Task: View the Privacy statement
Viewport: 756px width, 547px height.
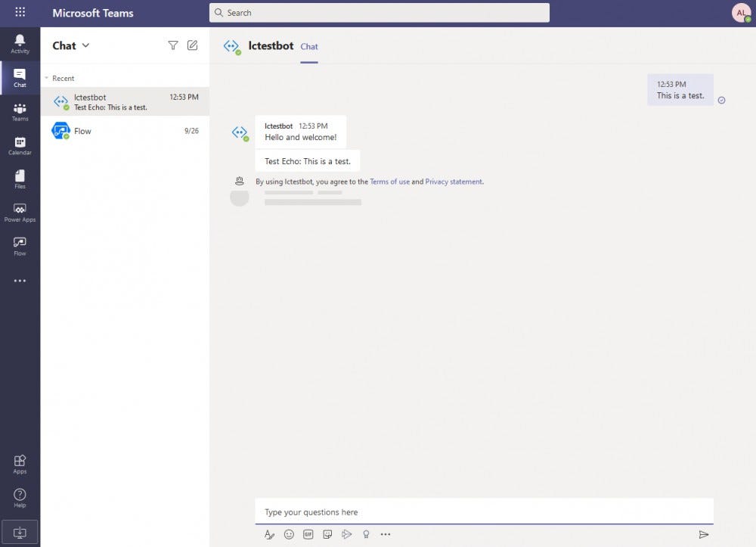Action: tap(454, 182)
